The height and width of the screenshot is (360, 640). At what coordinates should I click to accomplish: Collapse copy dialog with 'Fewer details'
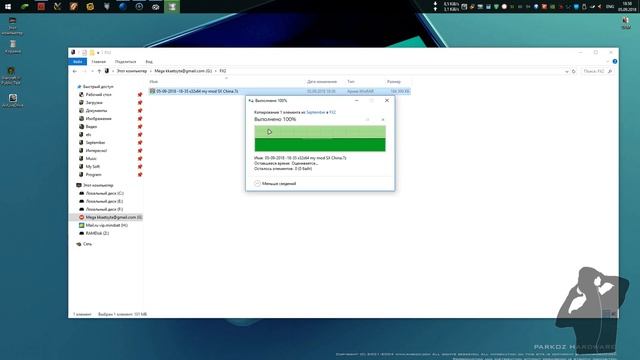275,184
